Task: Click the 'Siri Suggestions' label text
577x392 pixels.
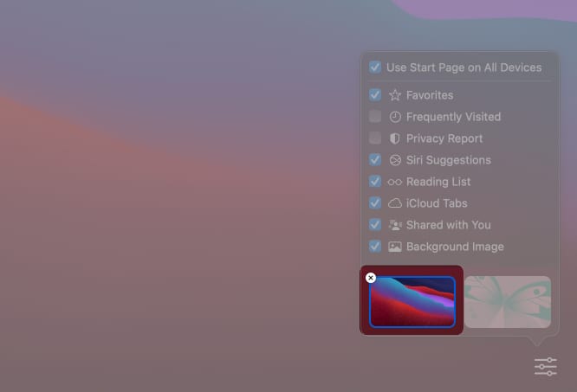Action: (449, 160)
